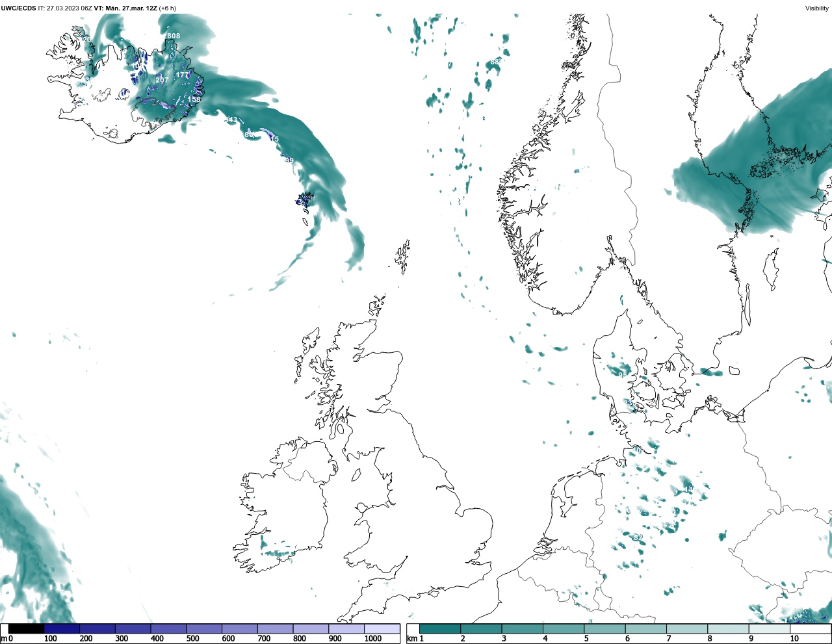
Task: Click the '8' tick label in km legend
Action: 710,639
